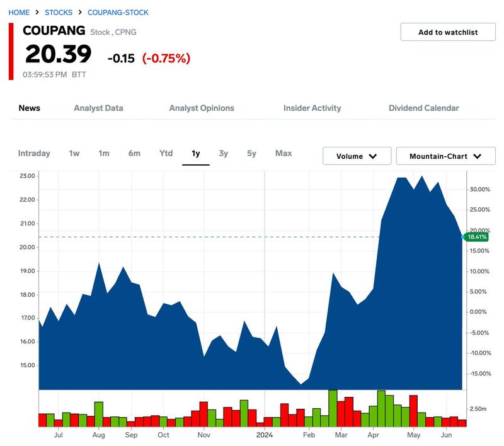Click the Stock , CPNG ticker label
The width and height of the screenshot is (504, 446).
[x=113, y=32]
